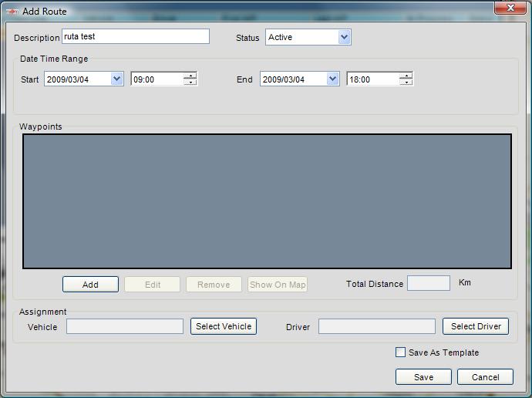This screenshot has height=398, width=532.
Task: Cancel the Add Route dialog
Action: [x=485, y=377]
